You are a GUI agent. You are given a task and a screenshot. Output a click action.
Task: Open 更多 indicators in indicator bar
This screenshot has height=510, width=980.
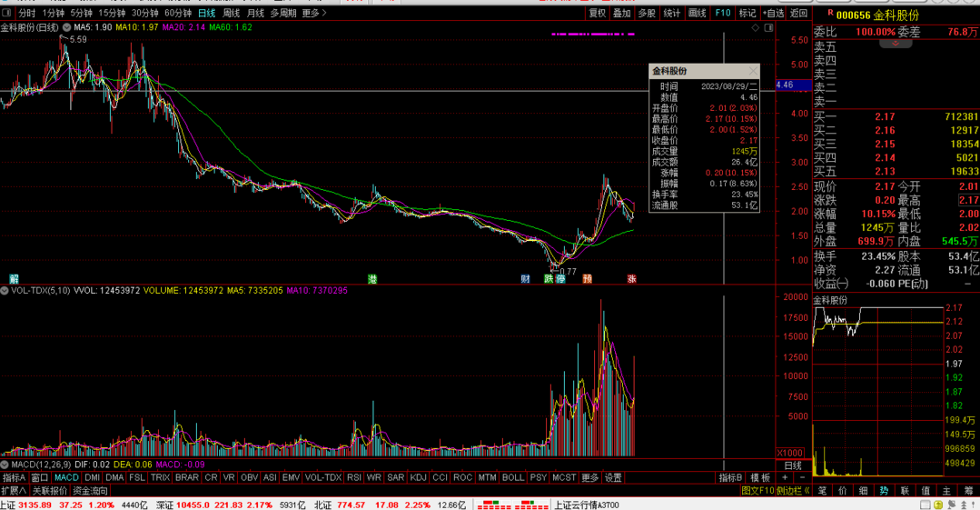590,477
